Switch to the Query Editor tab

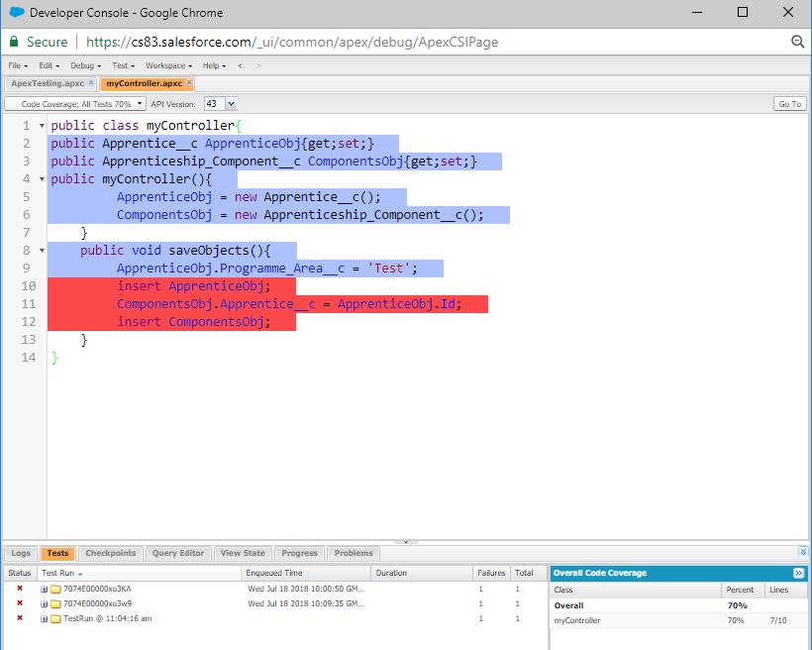click(178, 553)
